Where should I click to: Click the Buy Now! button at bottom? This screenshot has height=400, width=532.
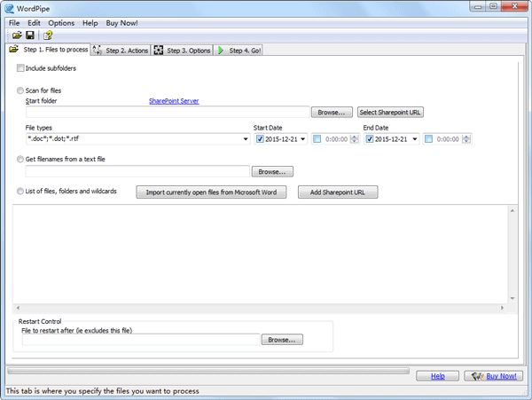click(x=494, y=376)
